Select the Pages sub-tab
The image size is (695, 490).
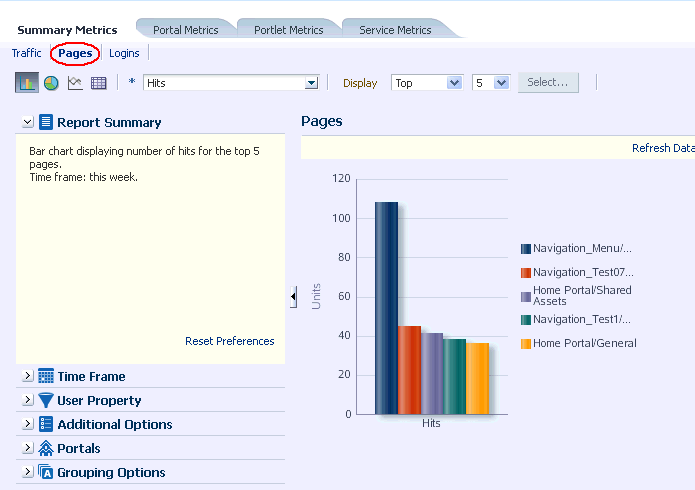[x=75, y=53]
